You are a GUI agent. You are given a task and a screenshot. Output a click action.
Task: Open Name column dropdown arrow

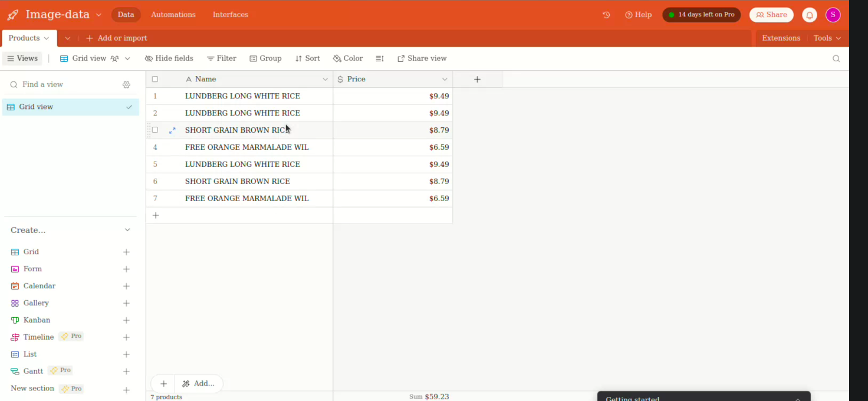point(325,79)
